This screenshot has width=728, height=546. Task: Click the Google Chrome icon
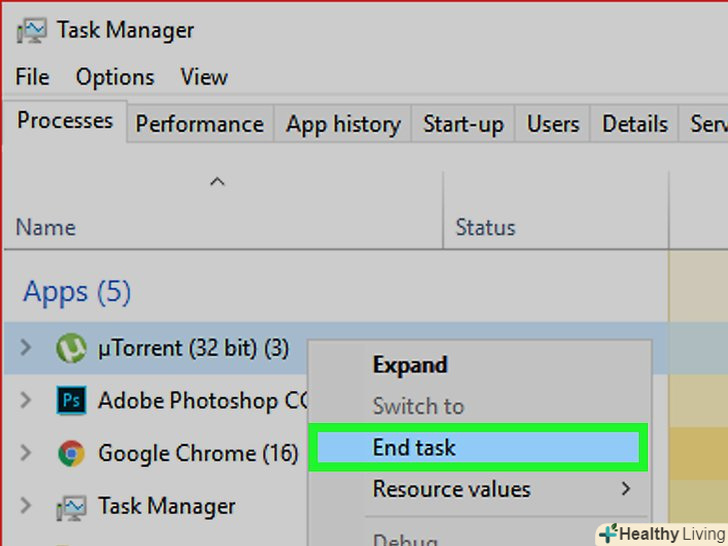click(x=71, y=454)
